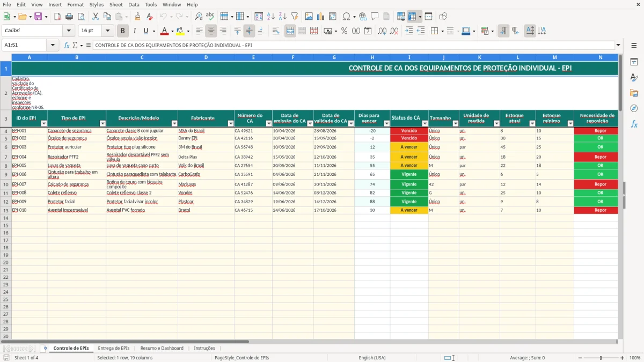Click the Format as Percent icon
This screenshot has height=362, width=644.
pyautogui.click(x=344, y=31)
